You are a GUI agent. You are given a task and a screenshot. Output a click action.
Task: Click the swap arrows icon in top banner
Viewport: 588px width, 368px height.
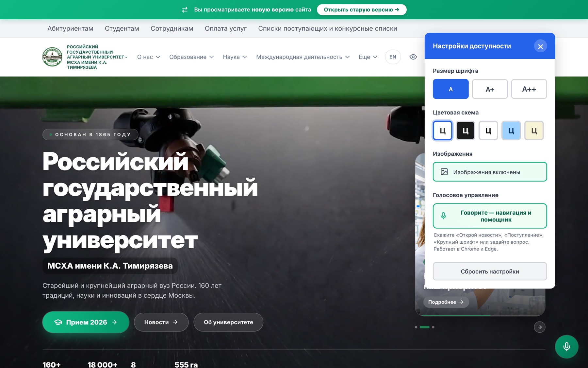tap(185, 9)
